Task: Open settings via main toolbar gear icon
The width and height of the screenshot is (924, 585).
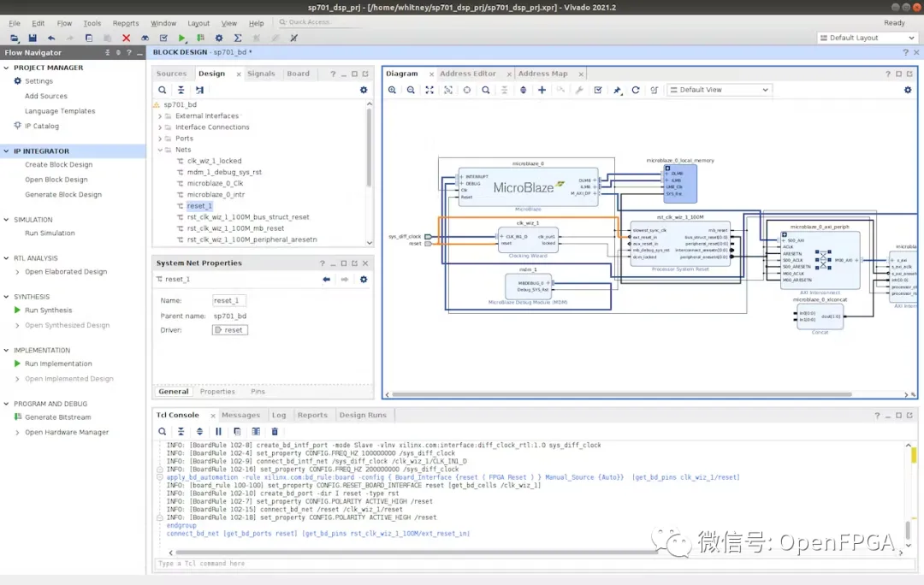Action: pyautogui.click(x=219, y=38)
